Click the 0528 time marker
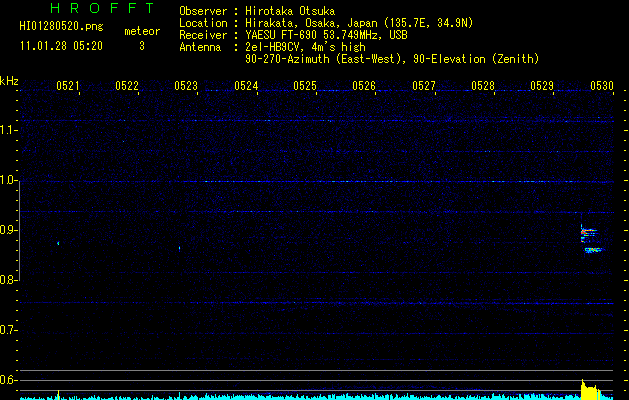 coord(483,86)
